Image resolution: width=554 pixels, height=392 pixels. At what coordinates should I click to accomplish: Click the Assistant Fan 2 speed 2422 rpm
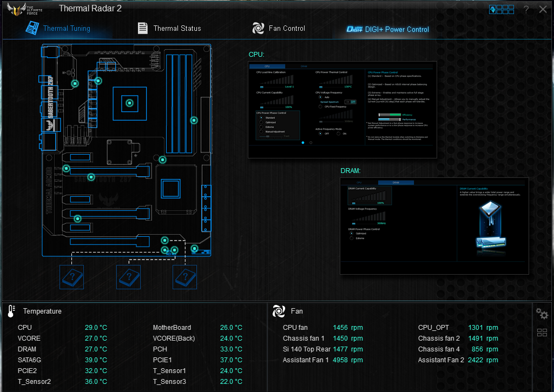point(483,360)
